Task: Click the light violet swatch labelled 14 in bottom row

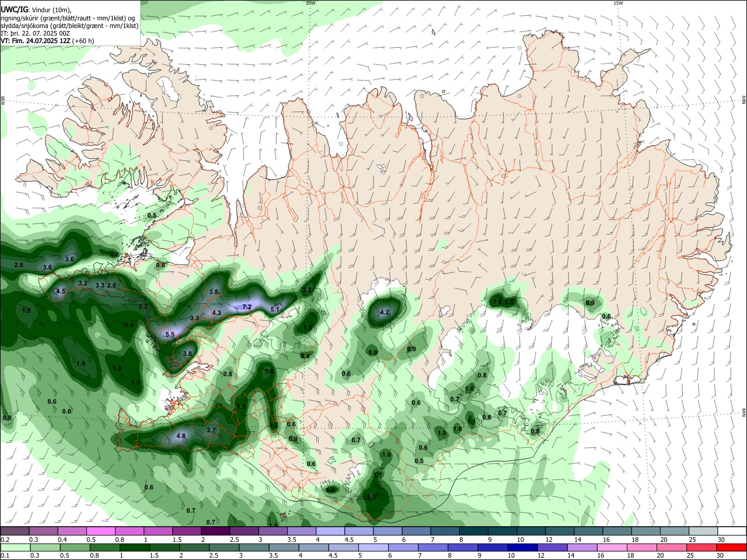Action: (x=582, y=547)
